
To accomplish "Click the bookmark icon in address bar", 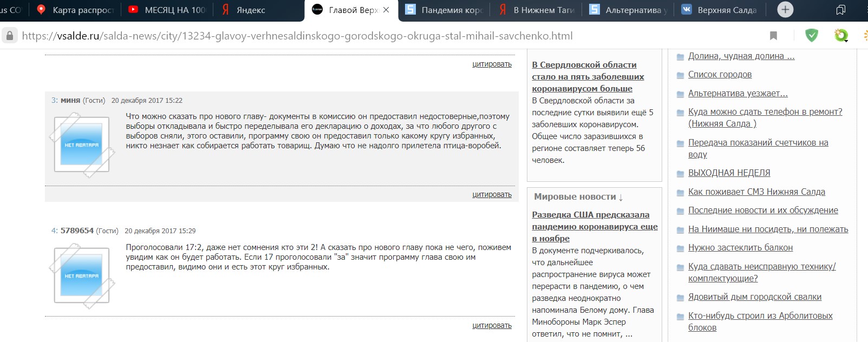I will (773, 36).
